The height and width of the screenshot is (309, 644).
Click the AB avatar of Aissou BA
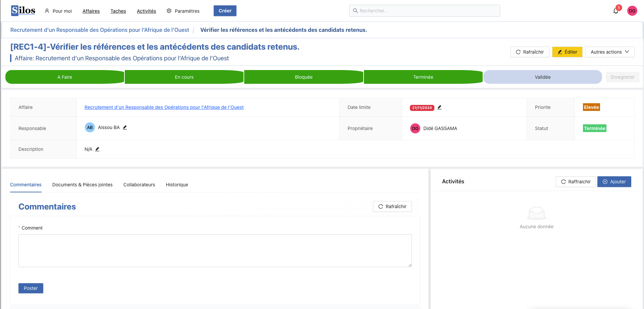[x=90, y=128]
